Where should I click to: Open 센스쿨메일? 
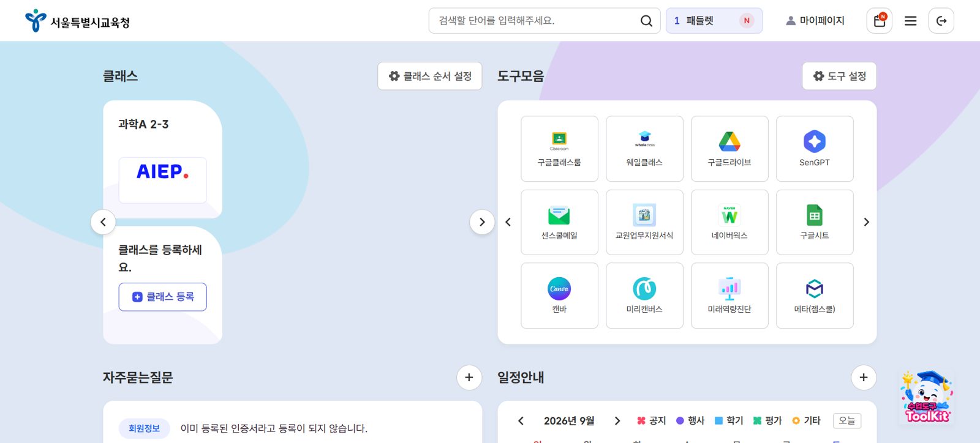point(559,222)
